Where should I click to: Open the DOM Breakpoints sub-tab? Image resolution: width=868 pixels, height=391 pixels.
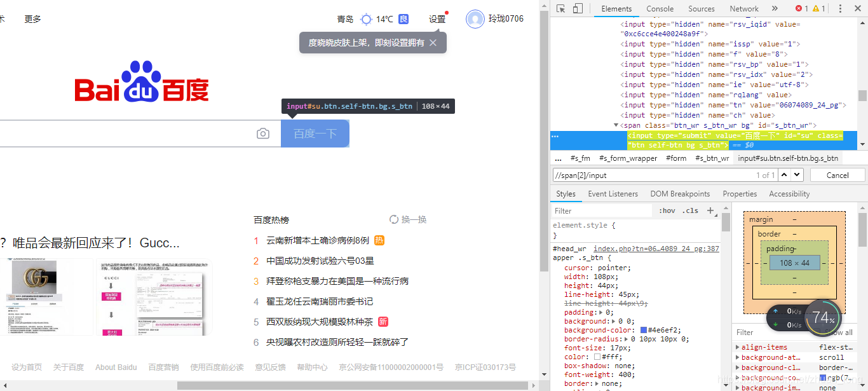pos(680,194)
